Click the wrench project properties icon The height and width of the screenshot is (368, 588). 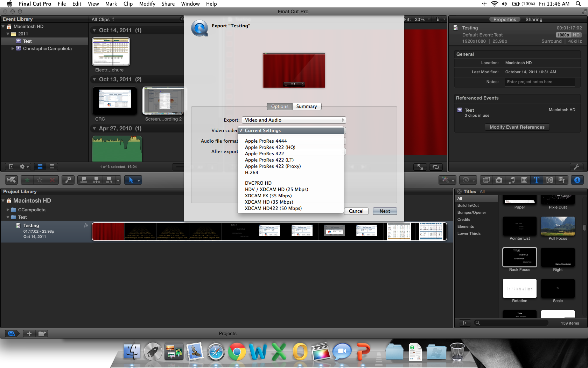(x=576, y=167)
